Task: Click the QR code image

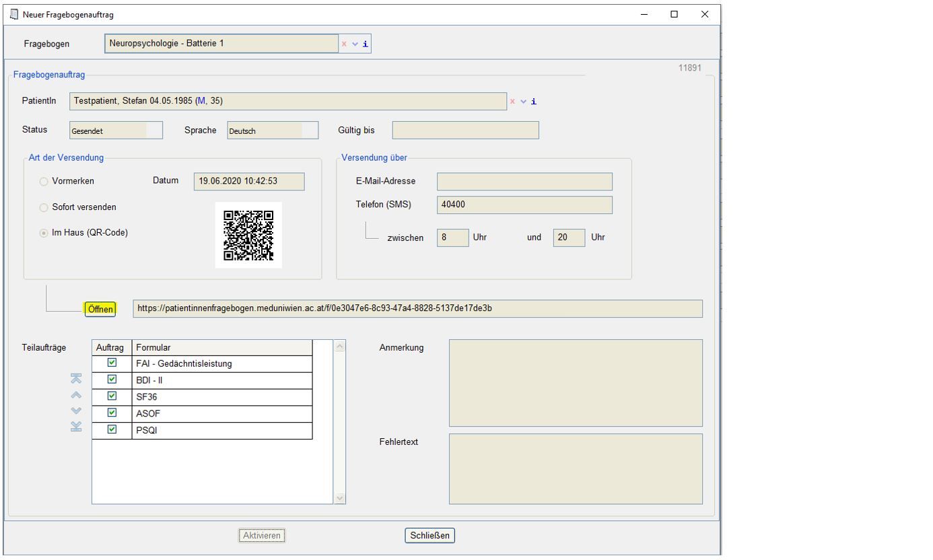Action: 248,235
